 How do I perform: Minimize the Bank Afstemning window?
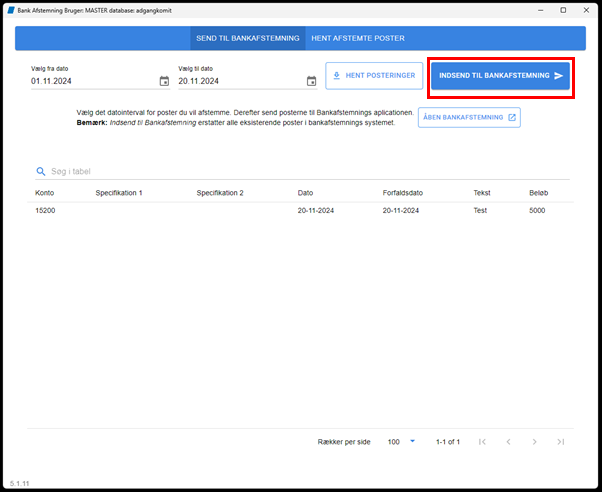pyautogui.click(x=541, y=10)
